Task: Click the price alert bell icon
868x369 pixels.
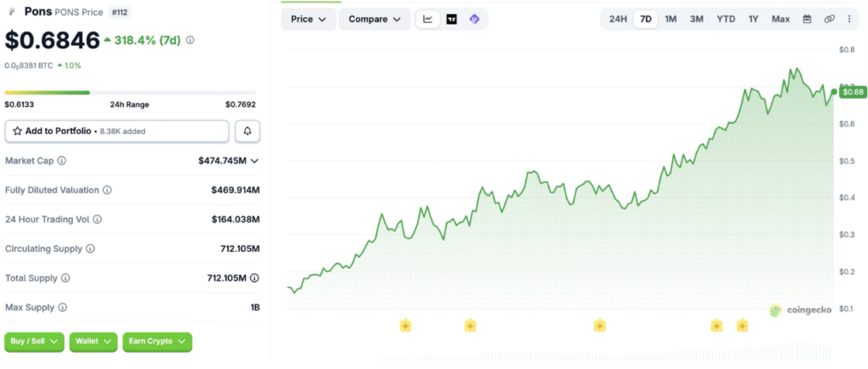Action: tap(248, 131)
